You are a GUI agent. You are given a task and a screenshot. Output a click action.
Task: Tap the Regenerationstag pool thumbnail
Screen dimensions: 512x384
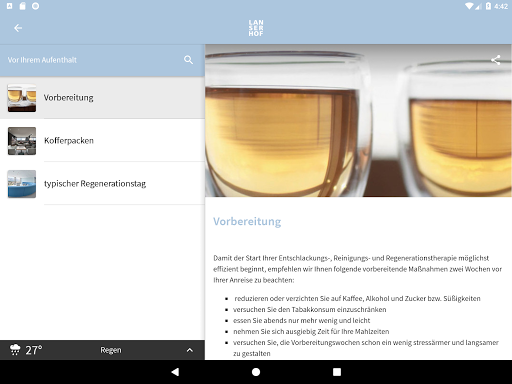click(x=22, y=184)
